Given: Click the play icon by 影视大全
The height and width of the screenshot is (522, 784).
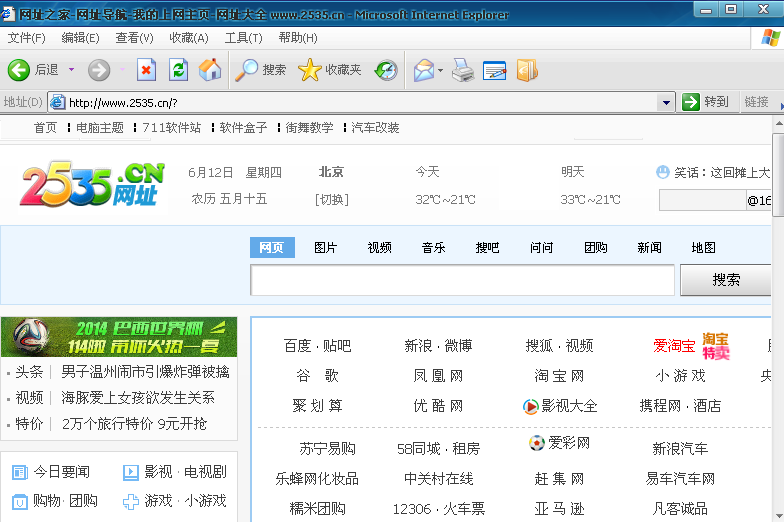Looking at the screenshot, I should pos(530,406).
